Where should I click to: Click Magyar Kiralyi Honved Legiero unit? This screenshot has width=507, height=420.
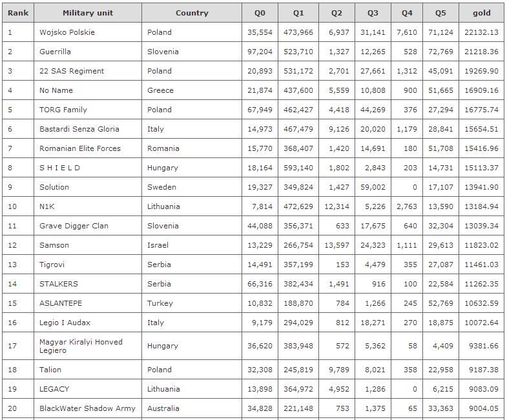pos(81,346)
